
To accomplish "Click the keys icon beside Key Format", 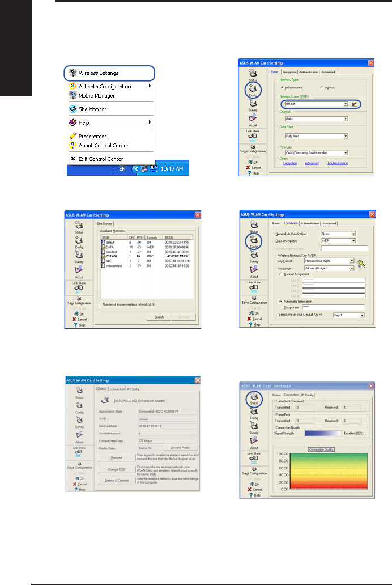I will (x=361, y=264).
